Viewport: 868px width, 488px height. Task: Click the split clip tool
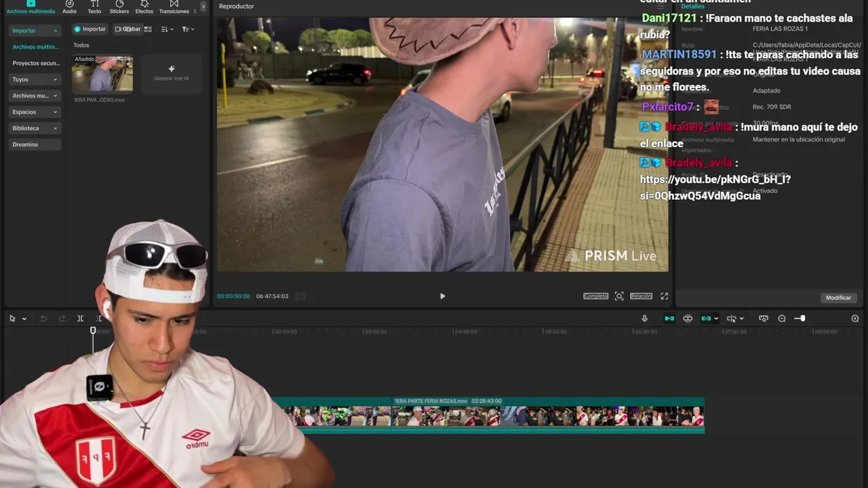click(80, 319)
